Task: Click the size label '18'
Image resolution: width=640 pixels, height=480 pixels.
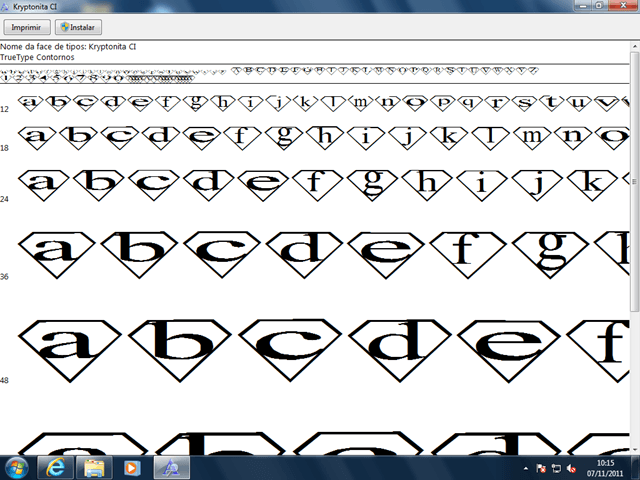Action: [4, 148]
